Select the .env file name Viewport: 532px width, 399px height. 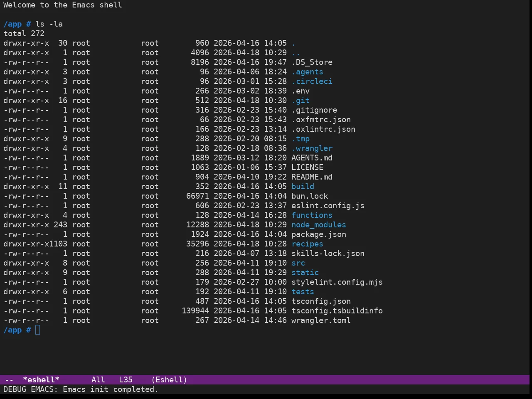300,91
